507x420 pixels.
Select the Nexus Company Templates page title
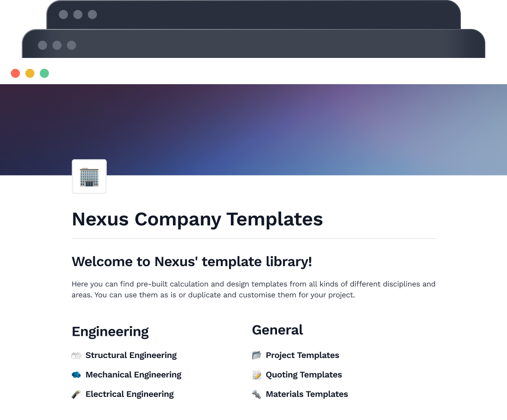coord(197,220)
